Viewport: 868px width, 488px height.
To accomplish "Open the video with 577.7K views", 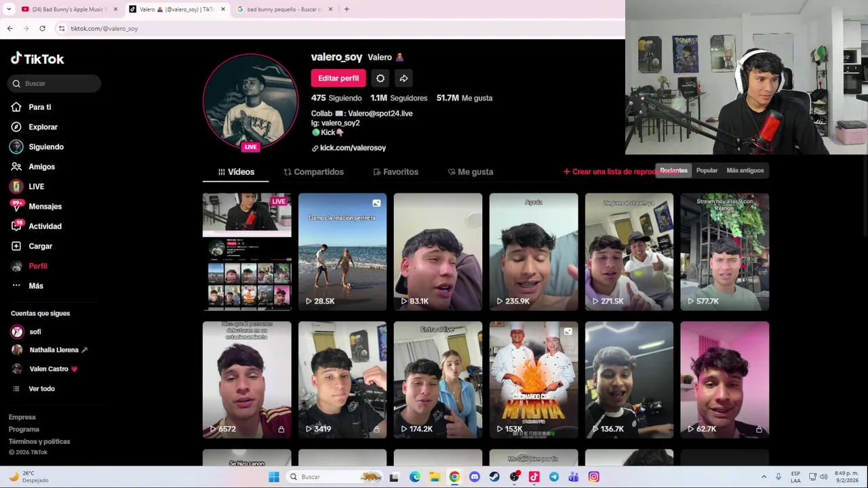I will click(725, 252).
